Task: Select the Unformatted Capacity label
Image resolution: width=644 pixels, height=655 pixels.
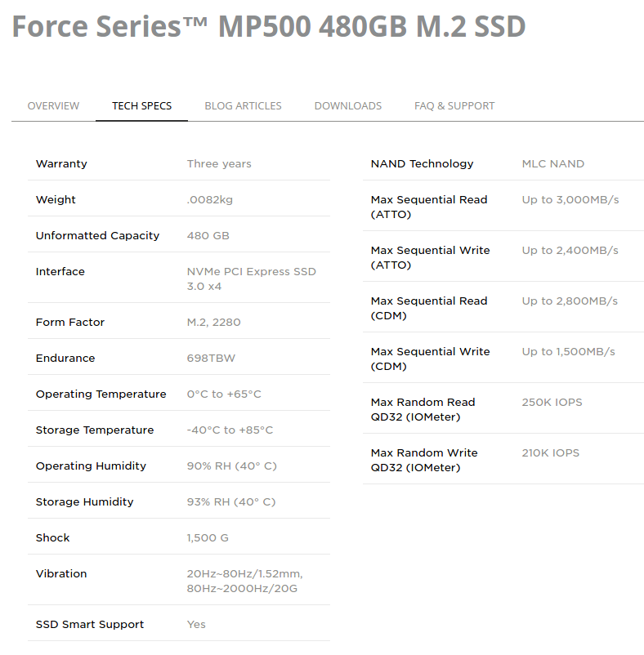Action: pos(97,235)
